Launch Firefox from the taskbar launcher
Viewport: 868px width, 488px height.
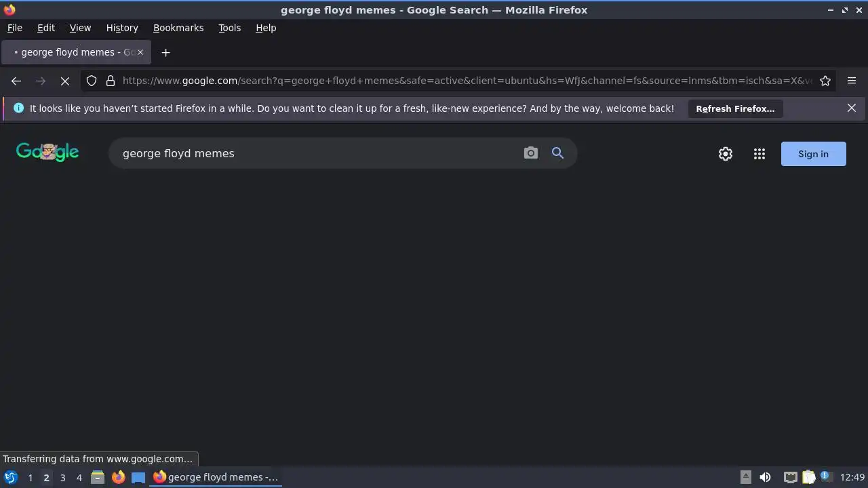(118, 477)
